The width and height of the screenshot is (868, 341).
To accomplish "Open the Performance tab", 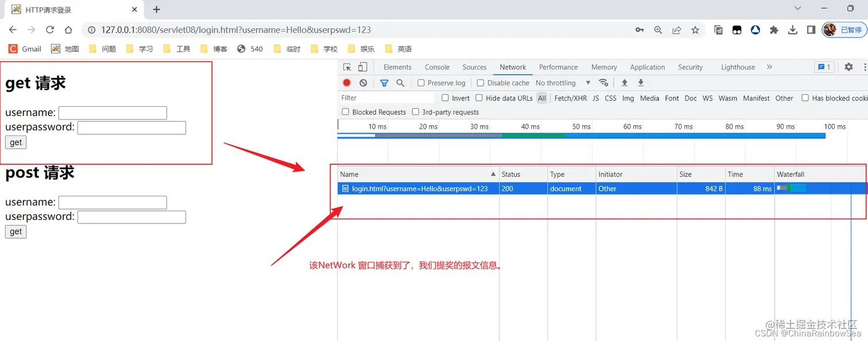I will pyautogui.click(x=558, y=67).
